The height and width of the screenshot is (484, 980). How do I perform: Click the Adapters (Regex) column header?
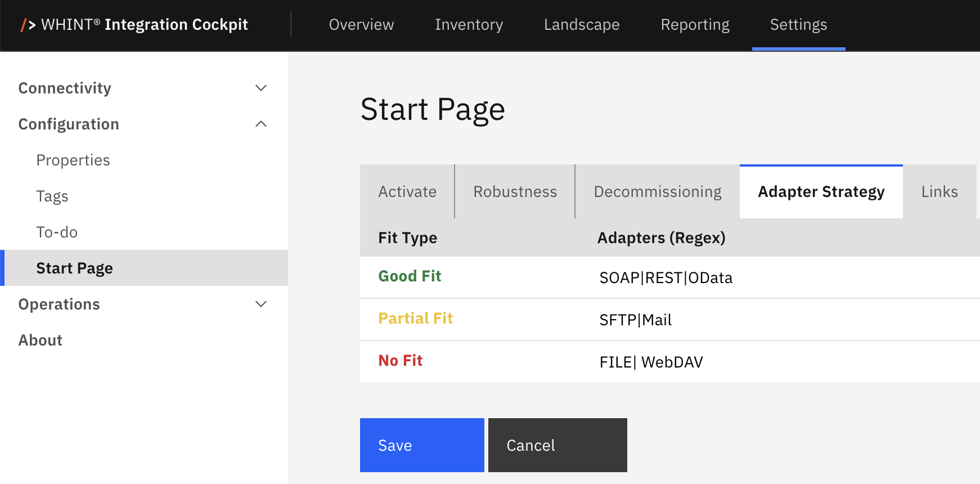pyautogui.click(x=662, y=237)
